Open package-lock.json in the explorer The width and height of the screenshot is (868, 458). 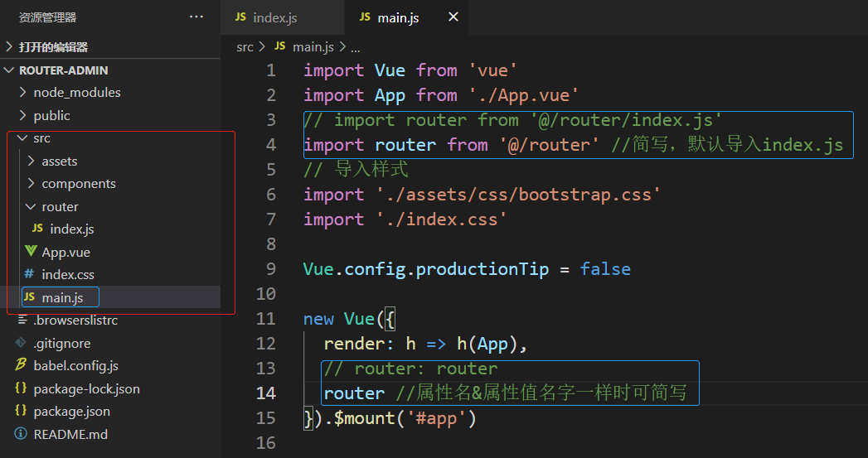click(86, 388)
